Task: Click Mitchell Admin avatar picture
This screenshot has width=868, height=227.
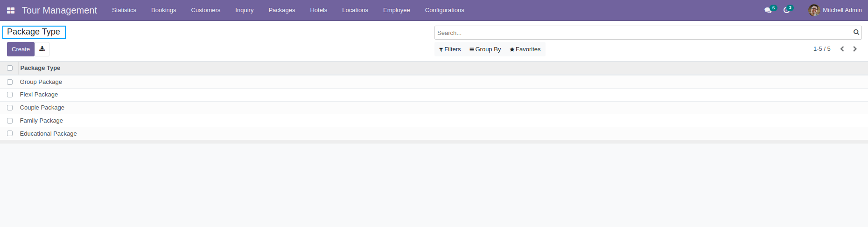Action: pyautogui.click(x=814, y=10)
